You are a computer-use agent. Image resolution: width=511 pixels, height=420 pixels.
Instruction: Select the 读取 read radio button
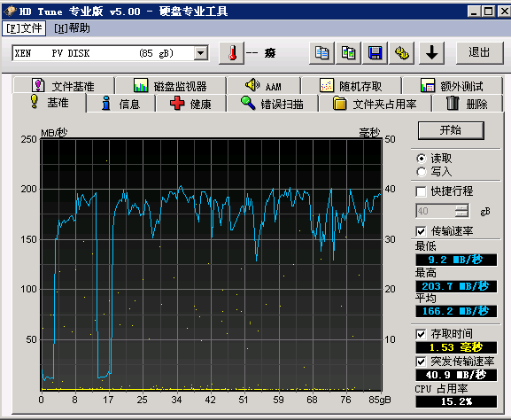[x=421, y=159]
